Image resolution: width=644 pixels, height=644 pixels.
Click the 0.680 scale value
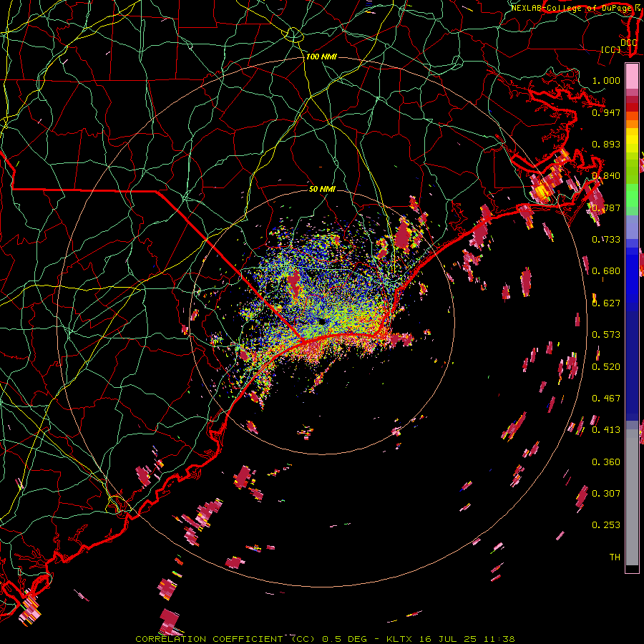[606, 271]
